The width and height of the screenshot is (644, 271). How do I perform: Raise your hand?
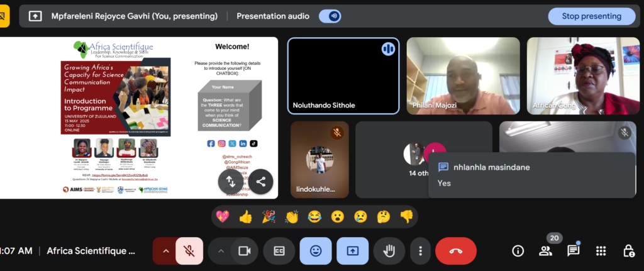pos(389,251)
